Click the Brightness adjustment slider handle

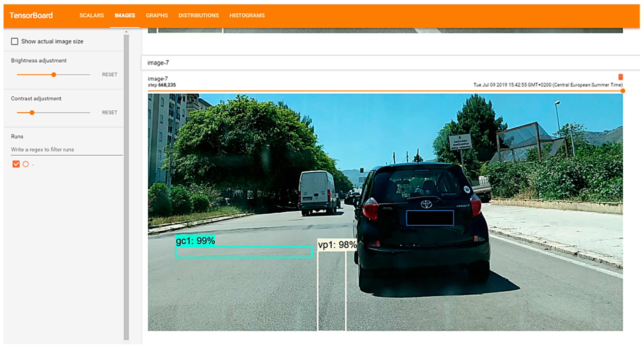(x=54, y=74)
